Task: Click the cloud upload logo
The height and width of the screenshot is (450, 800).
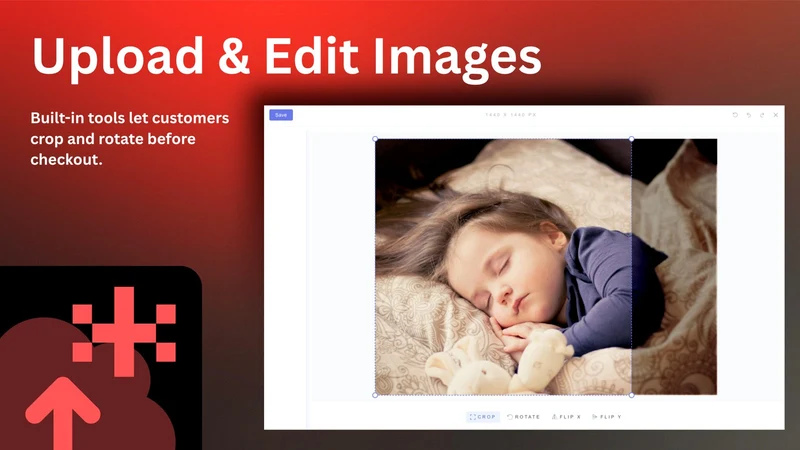Action: 101,358
